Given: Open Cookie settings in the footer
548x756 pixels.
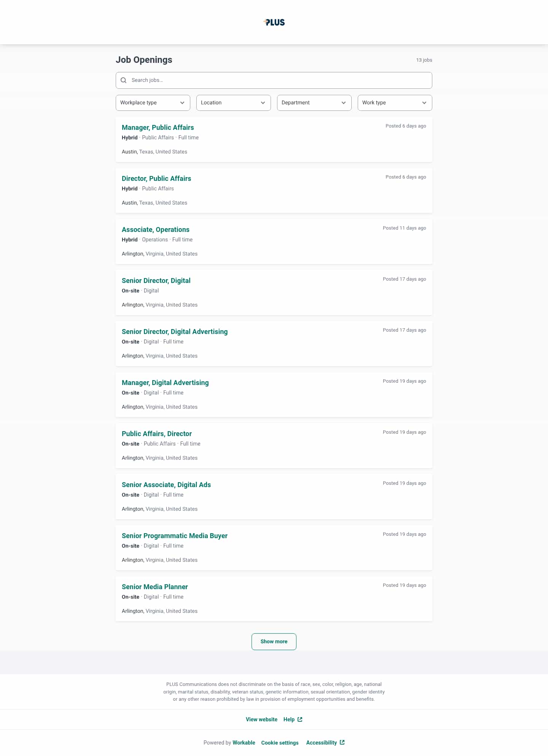Looking at the screenshot, I should [280, 743].
